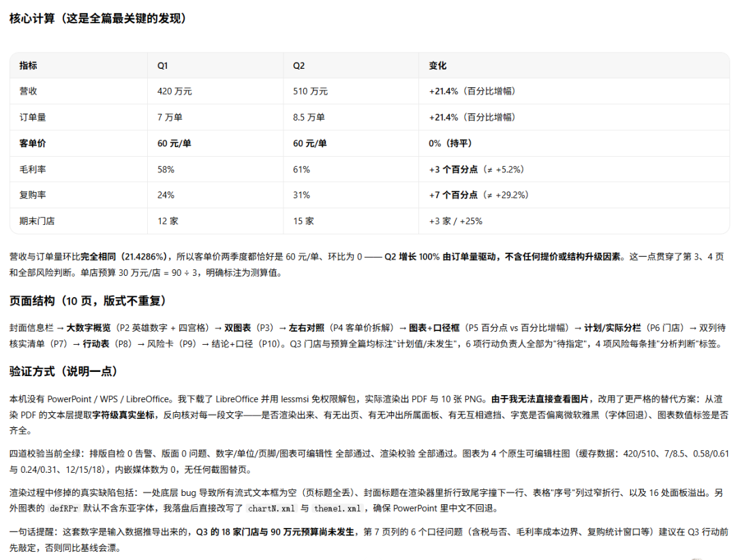Viewport: 736px width, 560px height.
Task: Select the cell 420 万元
Action: [174, 91]
